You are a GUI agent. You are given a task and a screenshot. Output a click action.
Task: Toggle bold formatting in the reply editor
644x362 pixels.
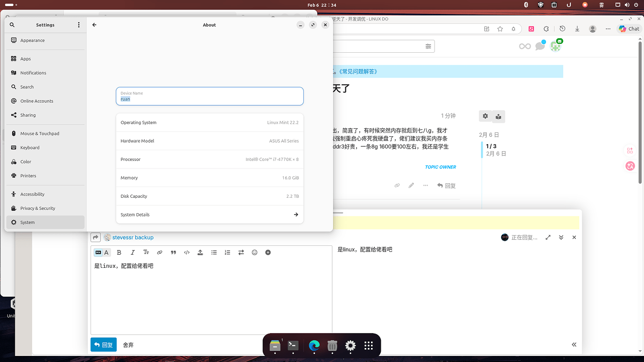(119, 252)
